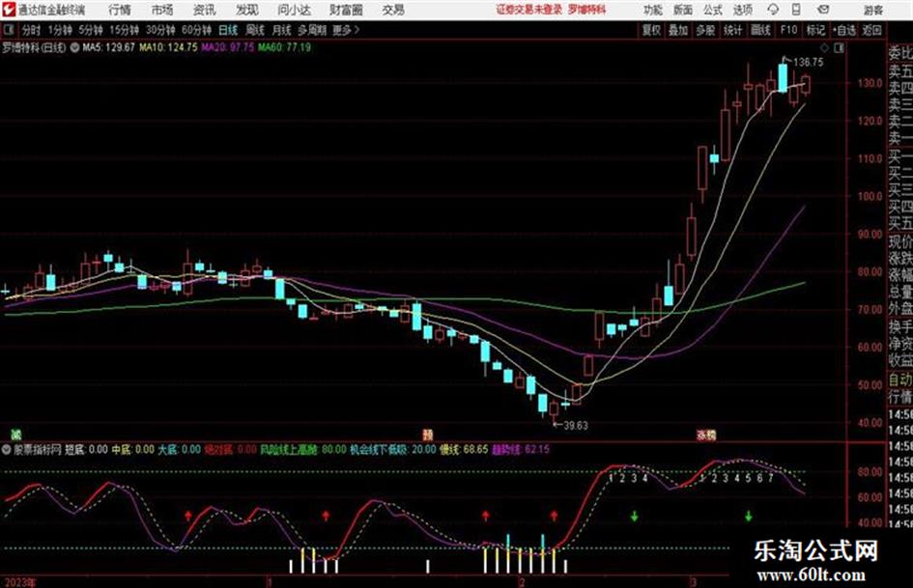Expand the 股票指标网 sub-indicator dropdown arrow
The image size is (913, 588).
tap(7, 449)
